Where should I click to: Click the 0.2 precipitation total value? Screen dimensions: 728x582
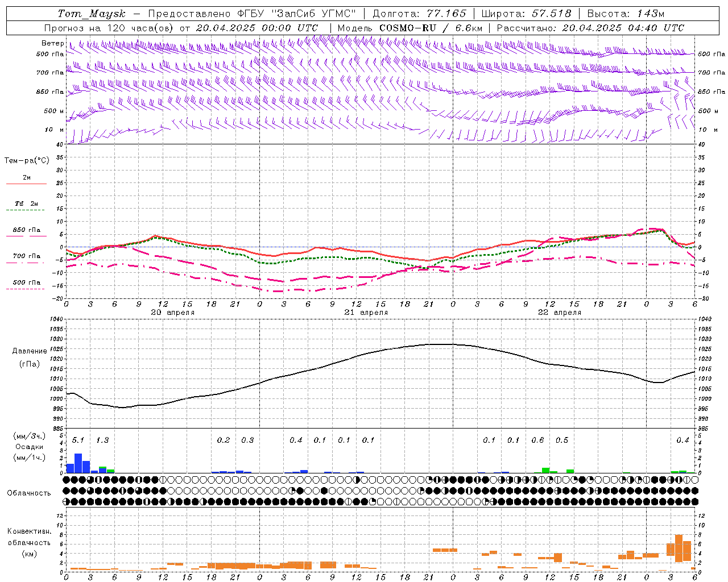click(224, 440)
